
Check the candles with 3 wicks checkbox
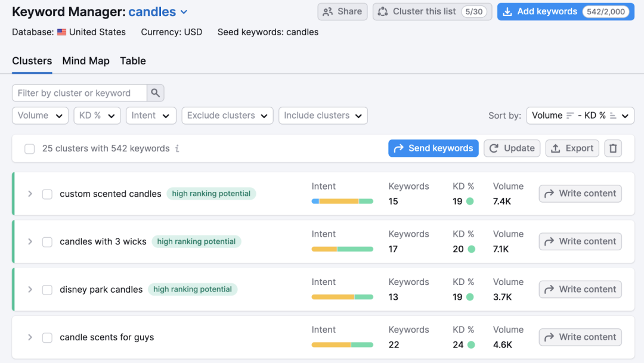(x=47, y=242)
